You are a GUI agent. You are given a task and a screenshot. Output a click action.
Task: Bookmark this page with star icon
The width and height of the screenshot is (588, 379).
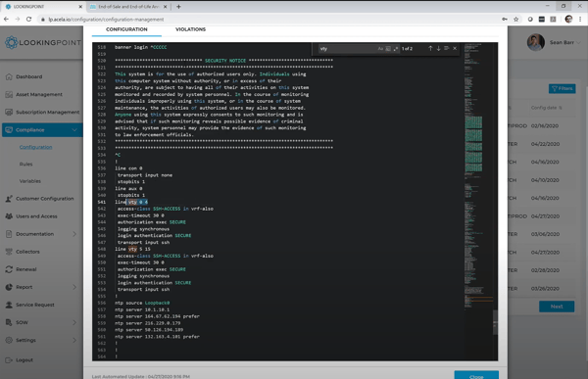[516, 20]
